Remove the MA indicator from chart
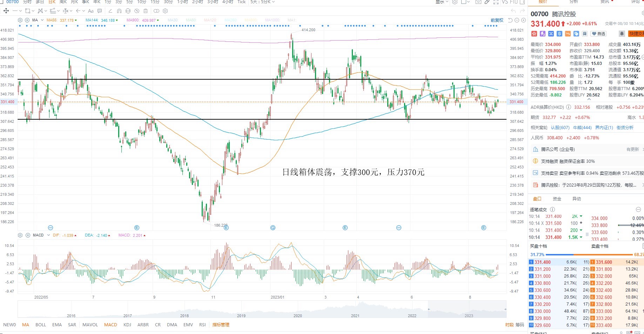Screen dimensions: 644x334 (27, 20)
